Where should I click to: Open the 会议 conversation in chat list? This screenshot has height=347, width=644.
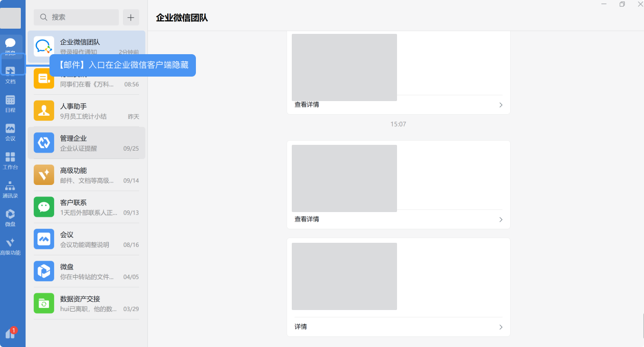(86, 239)
